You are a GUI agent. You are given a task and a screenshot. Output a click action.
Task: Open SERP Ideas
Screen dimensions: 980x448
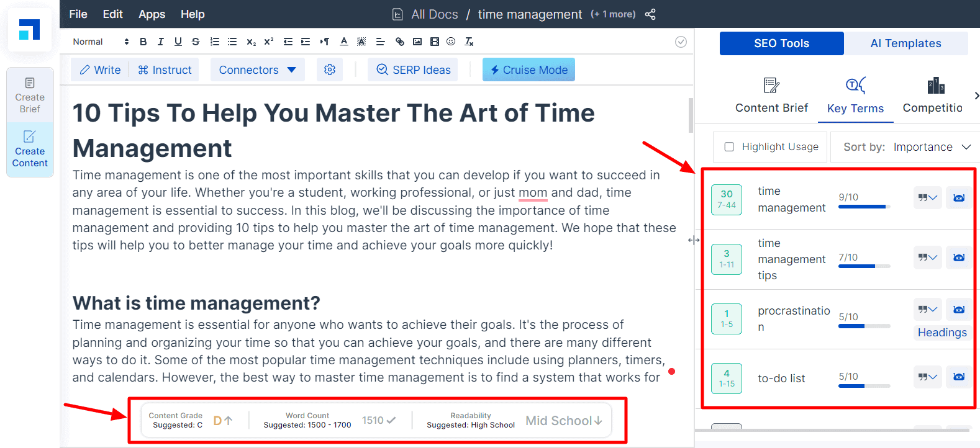coord(413,69)
